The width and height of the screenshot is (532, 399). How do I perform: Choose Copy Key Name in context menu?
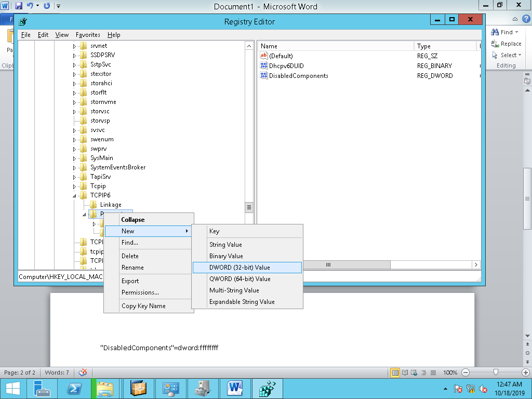click(x=149, y=306)
